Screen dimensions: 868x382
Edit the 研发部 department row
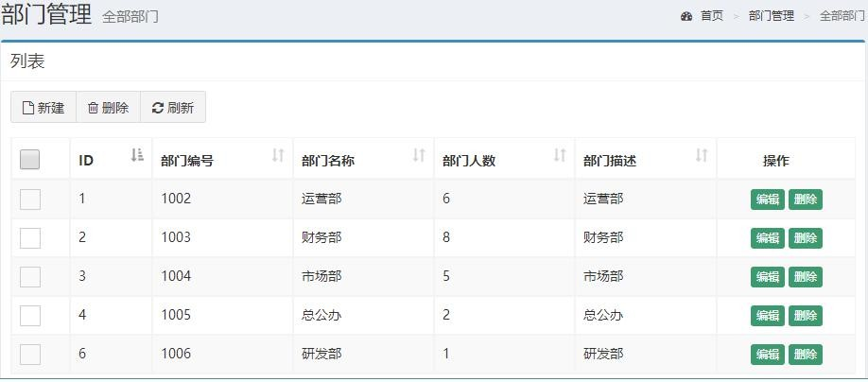point(767,355)
